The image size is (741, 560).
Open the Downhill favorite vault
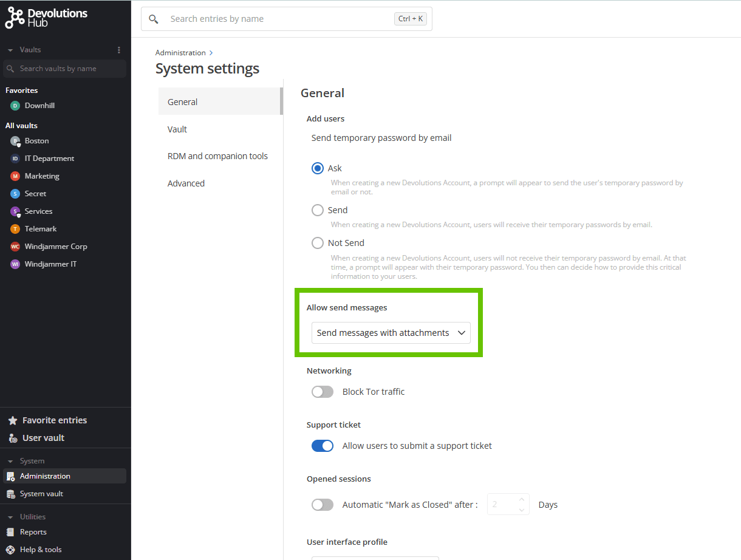[39, 106]
